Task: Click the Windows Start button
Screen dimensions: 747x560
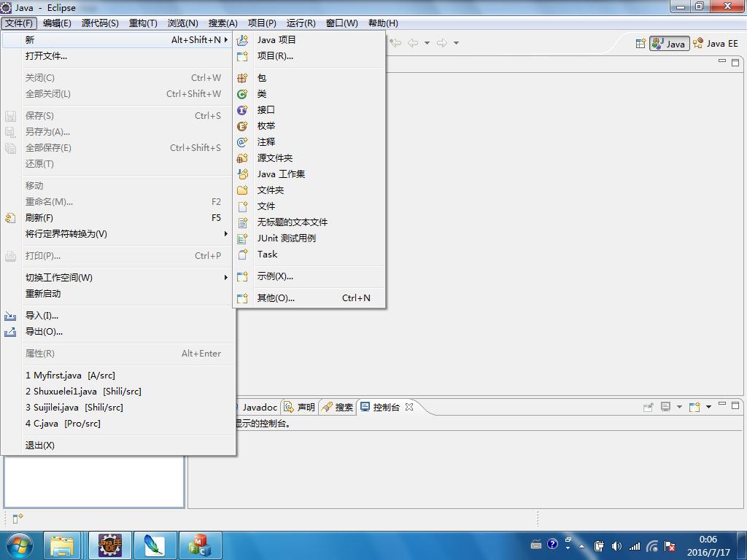Action: tap(19, 545)
